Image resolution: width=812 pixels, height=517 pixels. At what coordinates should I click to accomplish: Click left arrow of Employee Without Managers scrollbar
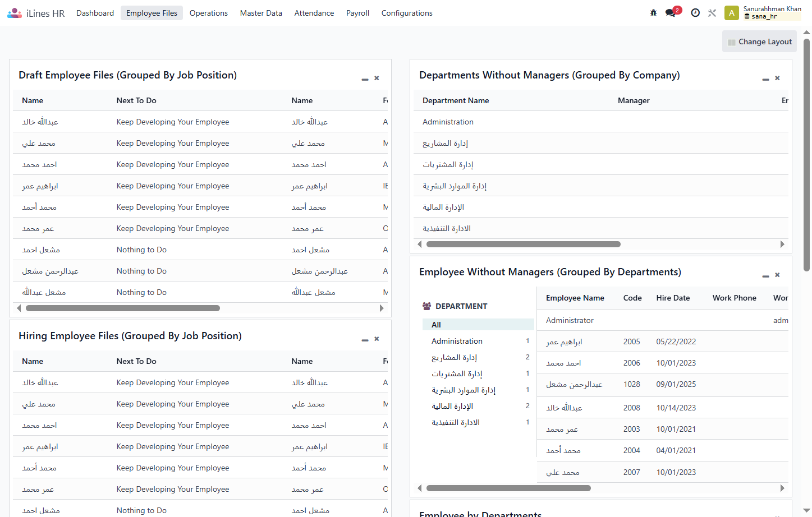(x=420, y=488)
